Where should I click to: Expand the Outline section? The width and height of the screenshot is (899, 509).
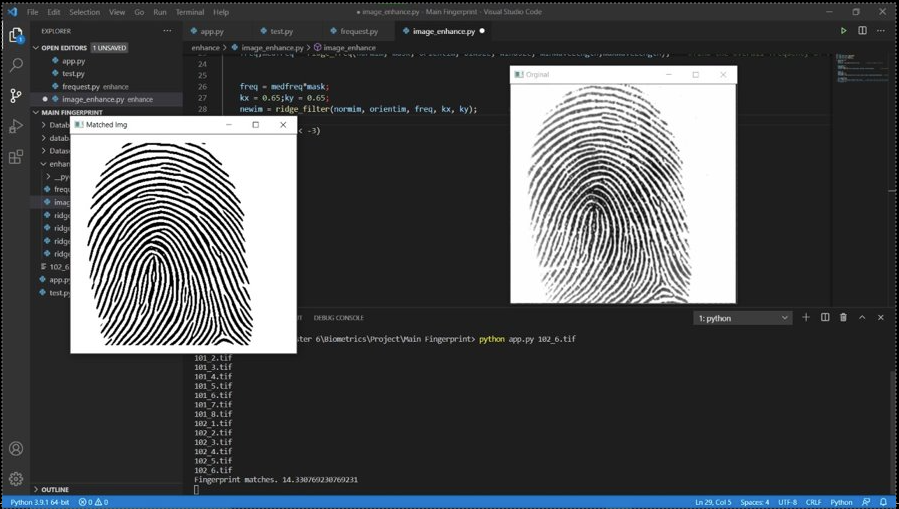54,490
